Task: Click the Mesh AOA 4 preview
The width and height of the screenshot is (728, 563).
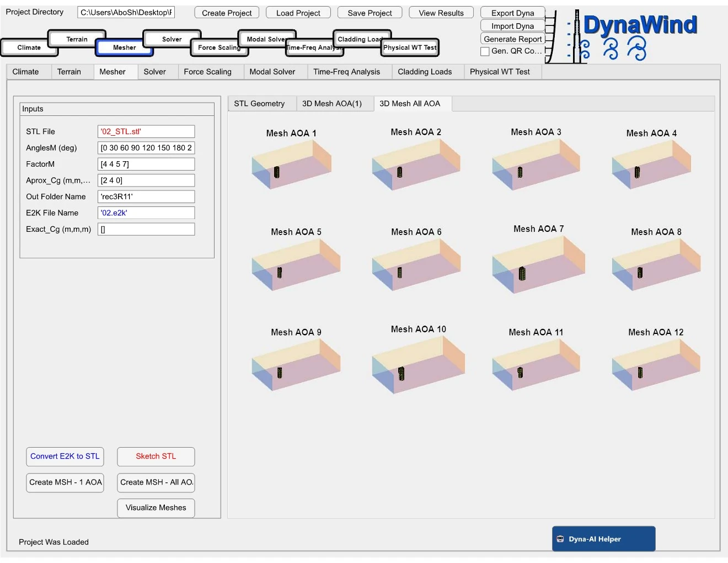Action: [651, 164]
